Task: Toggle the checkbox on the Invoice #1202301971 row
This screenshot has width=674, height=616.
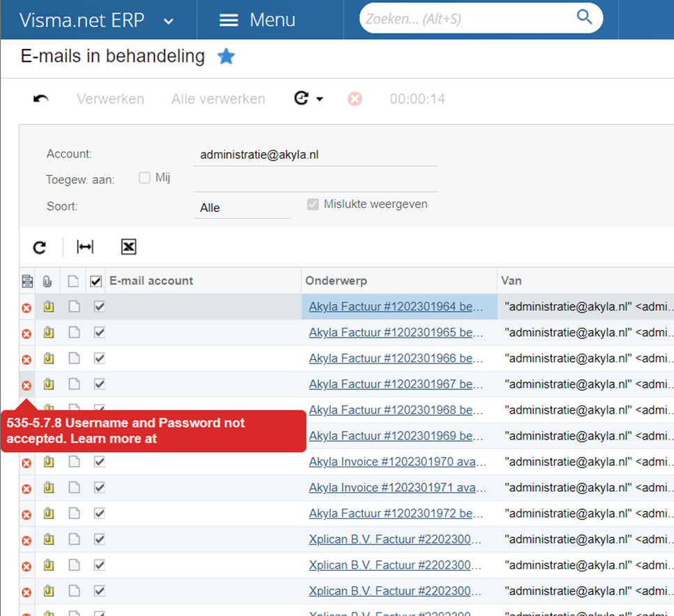Action: click(x=99, y=488)
